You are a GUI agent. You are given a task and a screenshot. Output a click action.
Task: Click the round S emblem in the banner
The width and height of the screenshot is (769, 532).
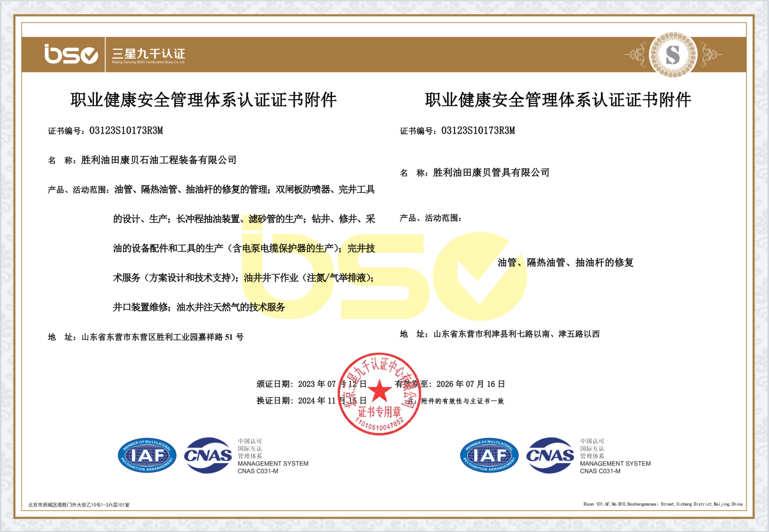tap(672, 54)
